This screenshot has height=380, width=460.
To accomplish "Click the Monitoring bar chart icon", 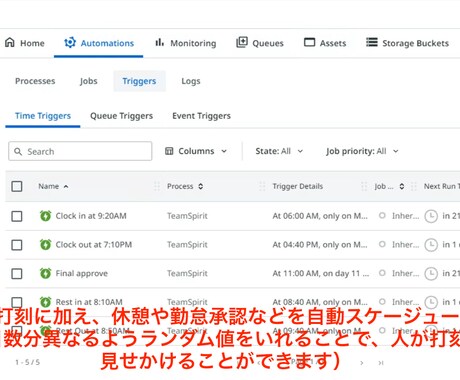I will 159,42.
